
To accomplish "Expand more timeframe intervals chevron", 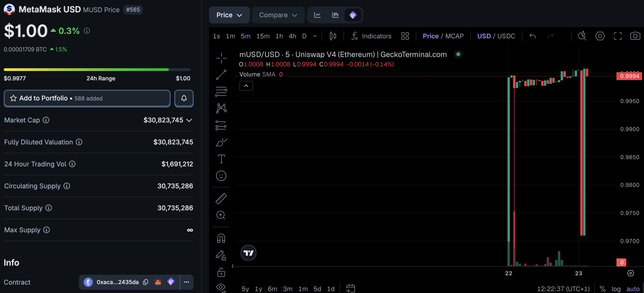I will [315, 36].
